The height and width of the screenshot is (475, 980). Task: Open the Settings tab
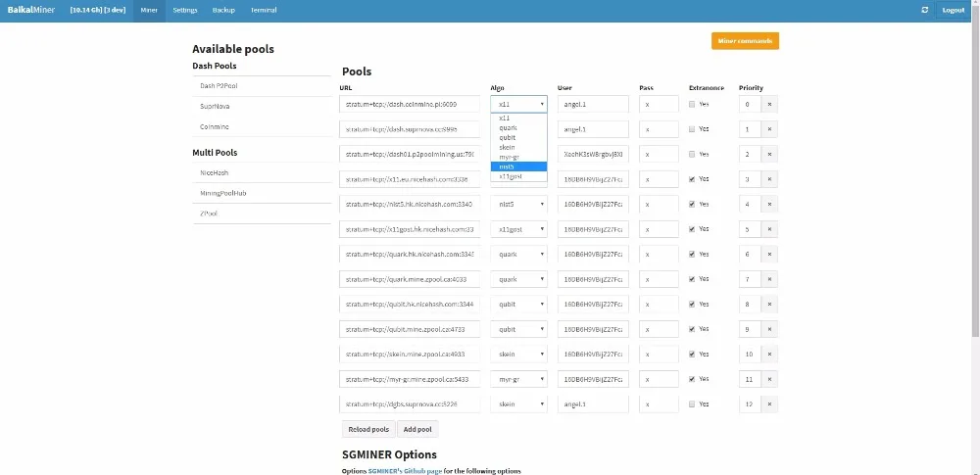click(x=185, y=10)
